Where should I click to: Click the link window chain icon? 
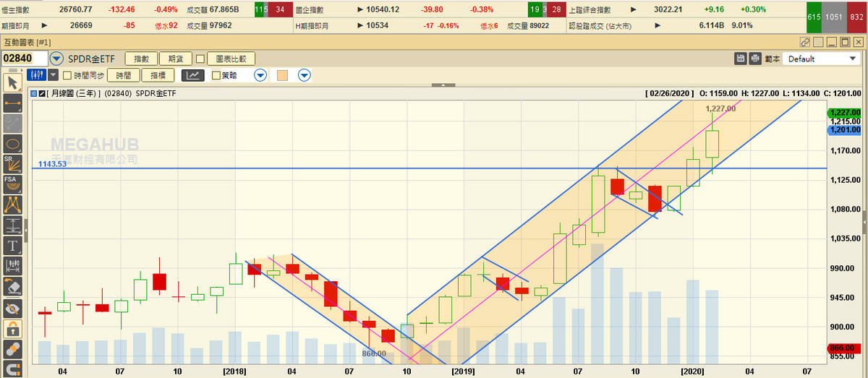(805, 43)
